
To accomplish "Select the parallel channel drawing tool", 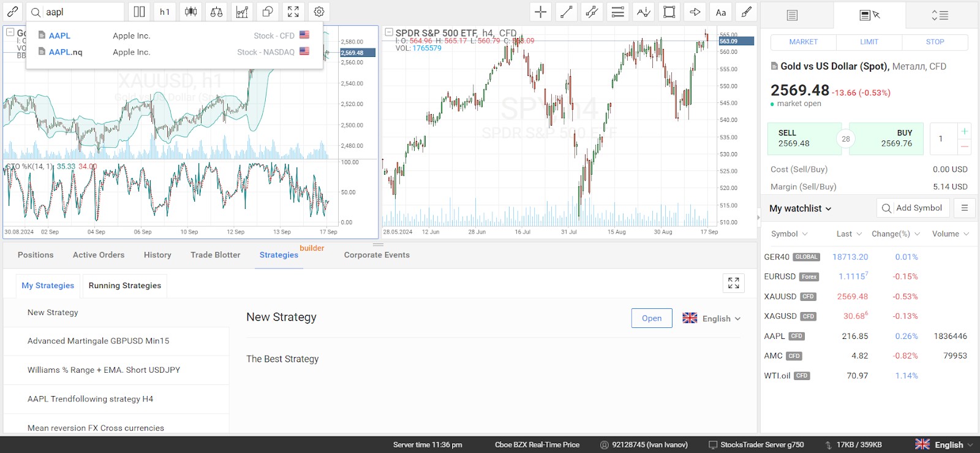I will click(x=592, y=12).
